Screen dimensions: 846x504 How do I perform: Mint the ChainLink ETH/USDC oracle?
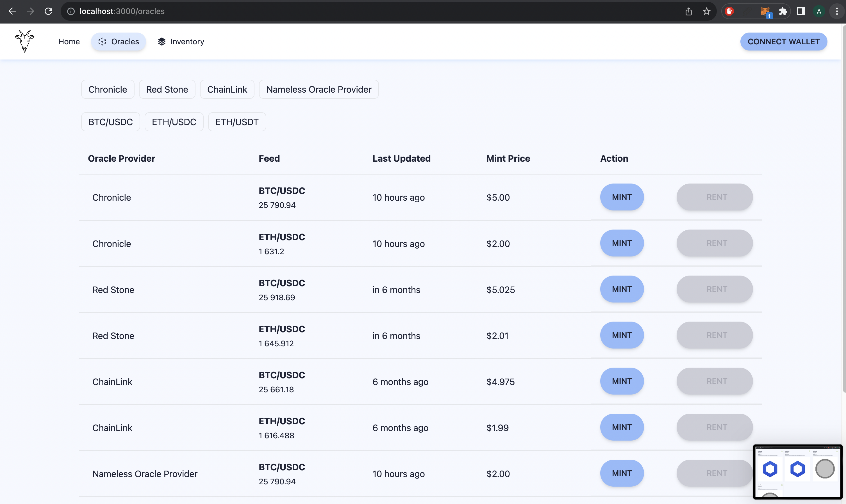coord(622,427)
